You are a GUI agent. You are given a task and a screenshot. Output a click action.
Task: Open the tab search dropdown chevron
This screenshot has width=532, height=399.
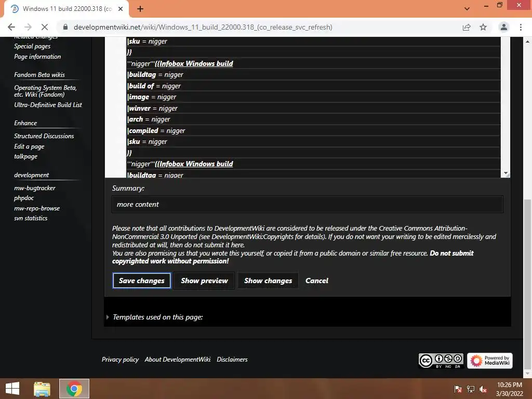(x=467, y=9)
